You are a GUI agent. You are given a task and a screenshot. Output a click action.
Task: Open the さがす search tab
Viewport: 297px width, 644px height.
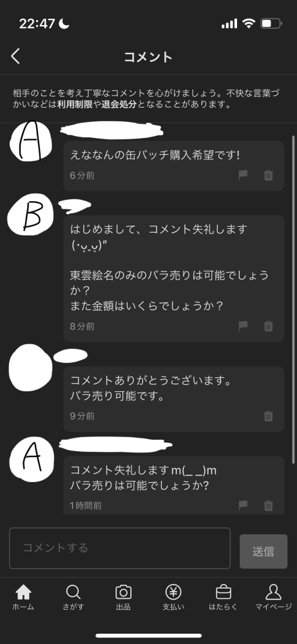[x=73, y=598]
